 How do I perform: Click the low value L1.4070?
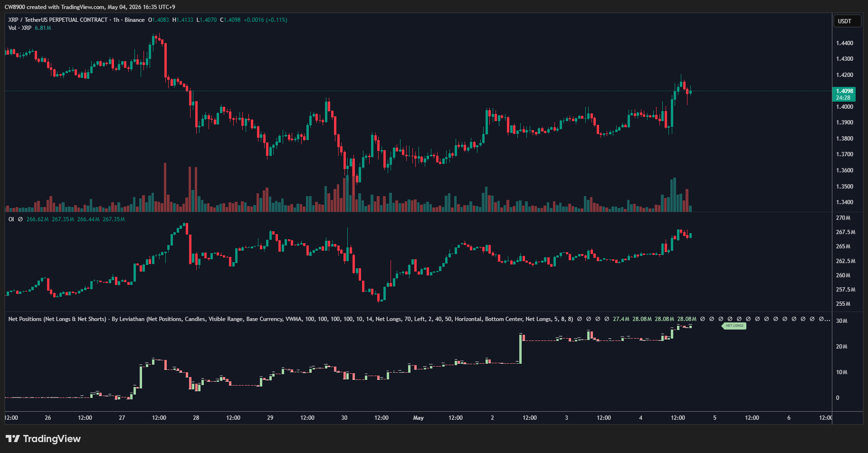click(206, 20)
